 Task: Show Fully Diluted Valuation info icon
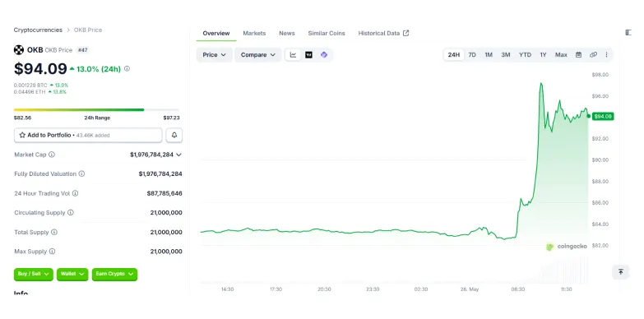[81, 173]
